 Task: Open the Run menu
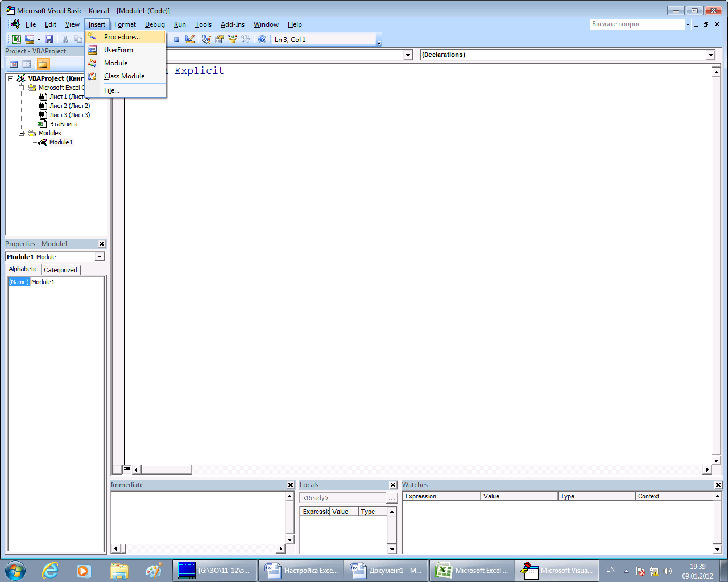(x=180, y=24)
